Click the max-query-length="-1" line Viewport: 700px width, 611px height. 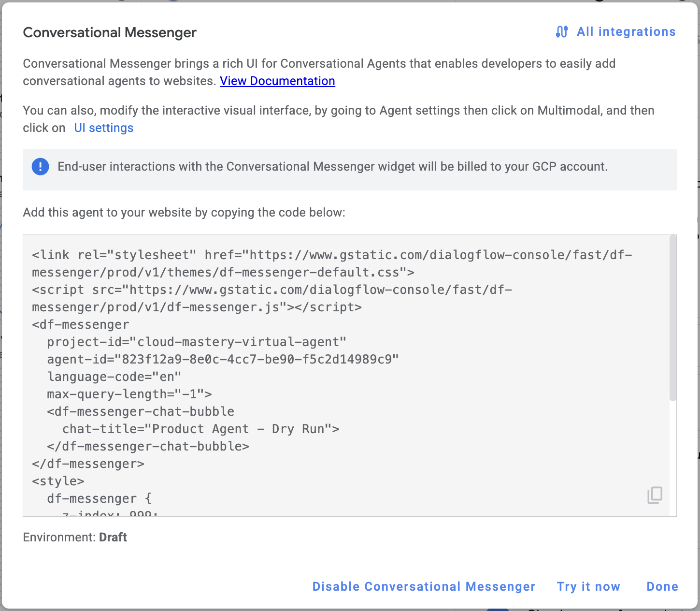point(129,394)
